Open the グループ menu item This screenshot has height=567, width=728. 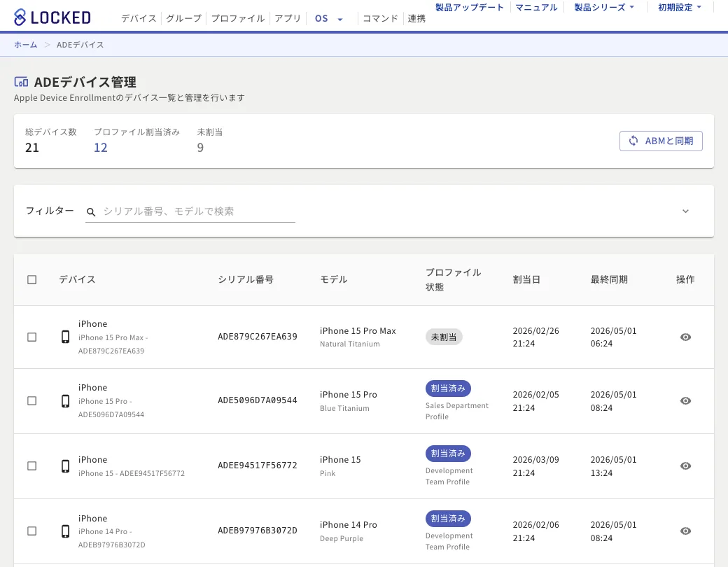184,19
